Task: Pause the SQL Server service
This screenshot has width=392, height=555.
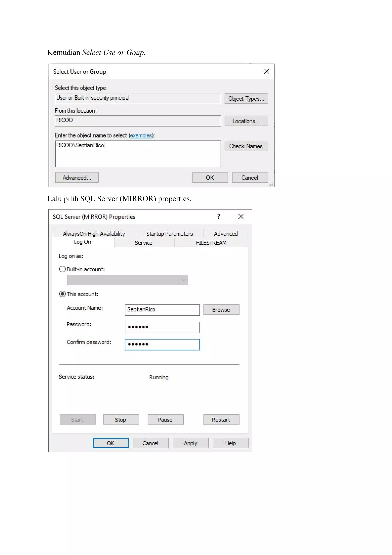Action: coord(165,419)
